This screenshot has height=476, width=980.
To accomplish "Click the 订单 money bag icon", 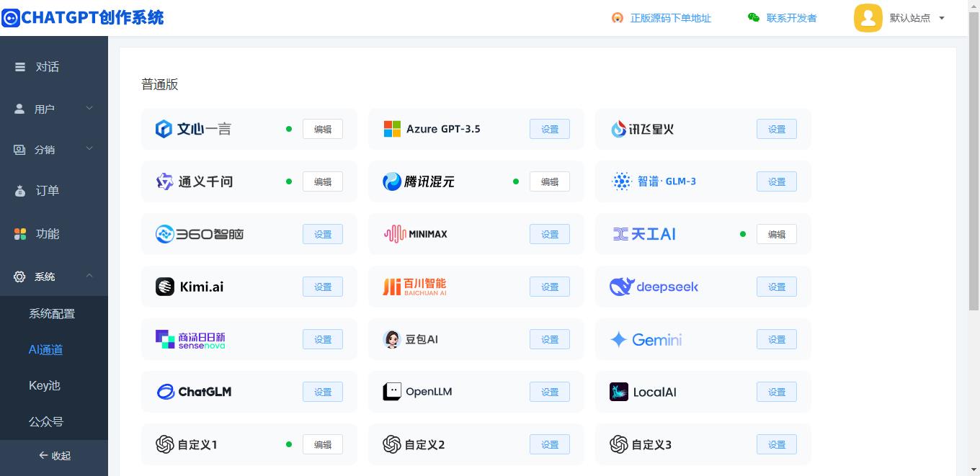I will (x=20, y=191).
